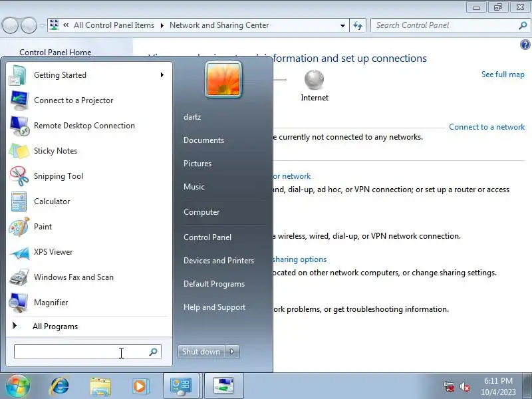
Task: Open Internet Explorer from taskbar
Action: tap(59, 386)
